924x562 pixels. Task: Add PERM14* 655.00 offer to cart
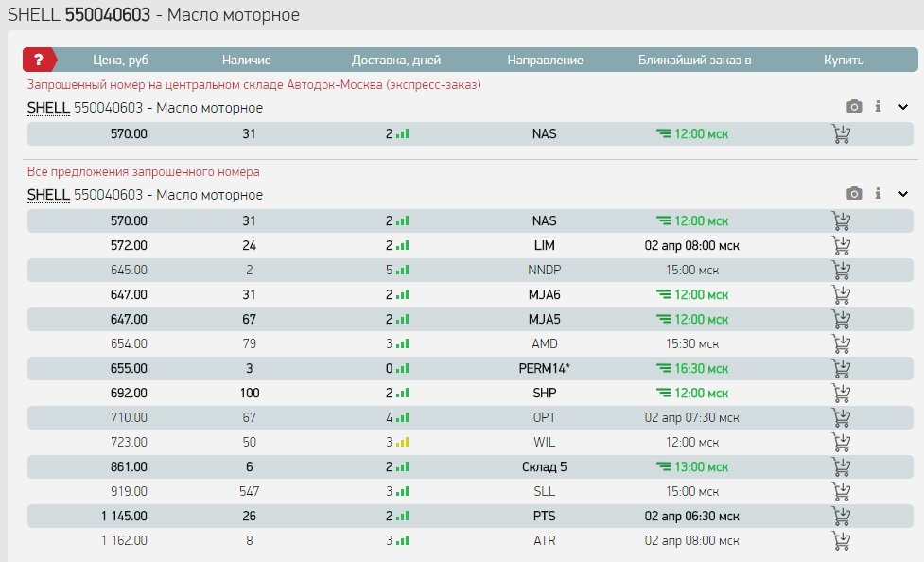click(x=841, y=369)
